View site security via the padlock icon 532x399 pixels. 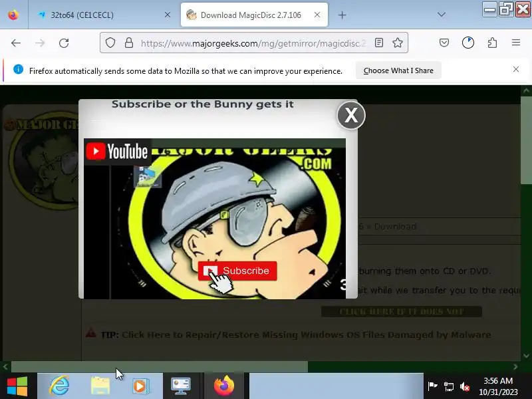tap(129, 43)
